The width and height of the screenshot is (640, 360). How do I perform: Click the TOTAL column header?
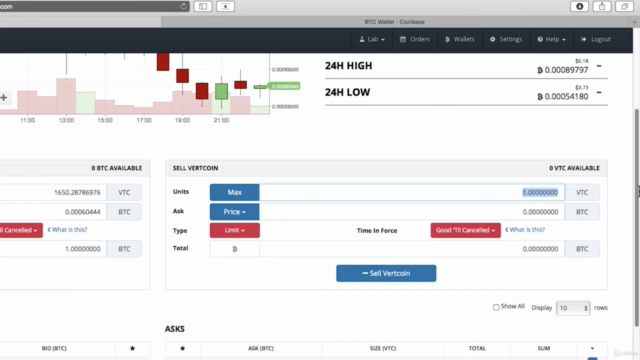477,348
